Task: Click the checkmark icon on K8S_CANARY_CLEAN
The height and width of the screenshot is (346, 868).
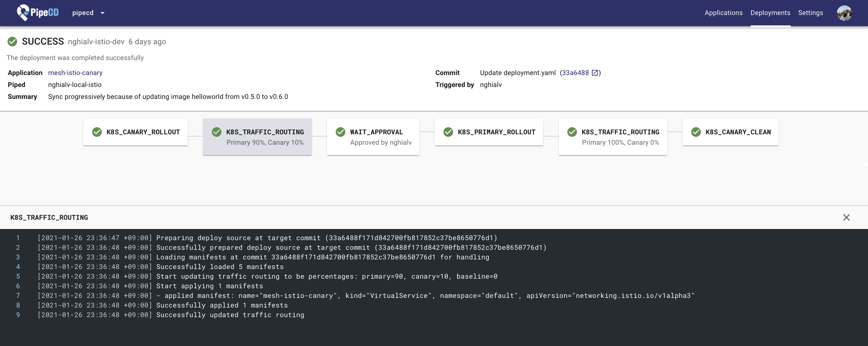Action: 696,132
